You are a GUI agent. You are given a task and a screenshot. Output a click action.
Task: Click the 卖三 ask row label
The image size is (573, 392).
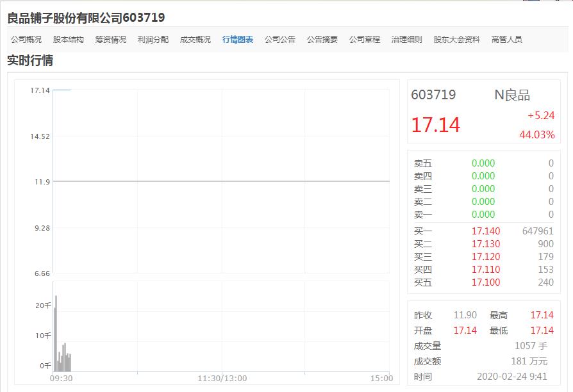(423, 189)
